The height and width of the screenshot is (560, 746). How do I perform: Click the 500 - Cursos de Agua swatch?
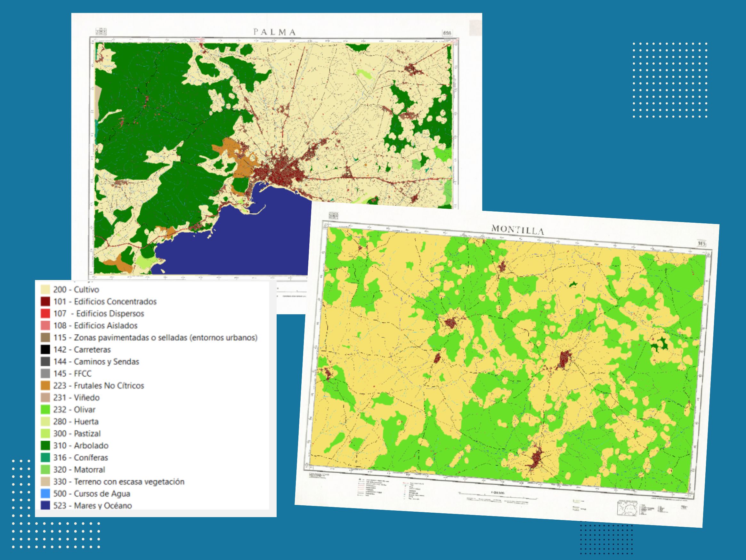pos(45,493)
